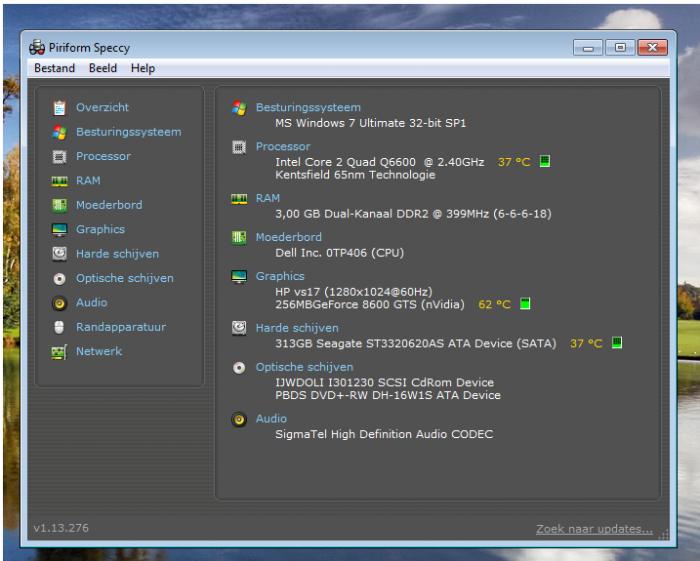Click the Processor chip icon in summary panel

tap(239, 147)
